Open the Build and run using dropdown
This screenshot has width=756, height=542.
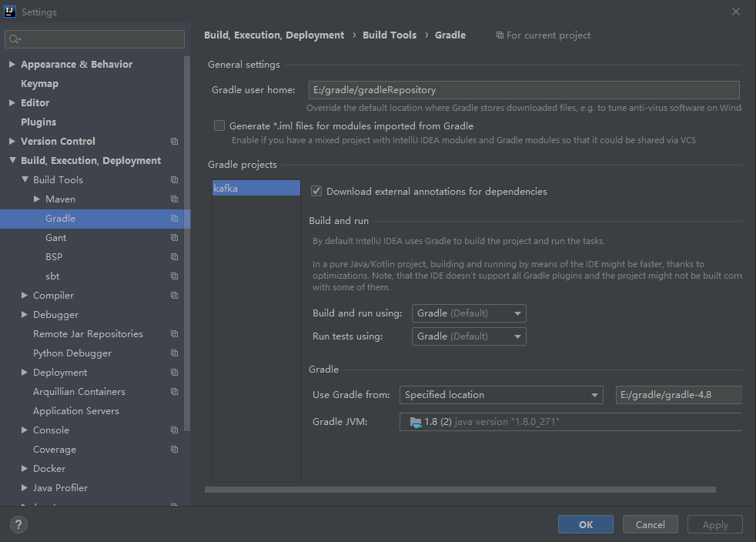pos(469,313)
